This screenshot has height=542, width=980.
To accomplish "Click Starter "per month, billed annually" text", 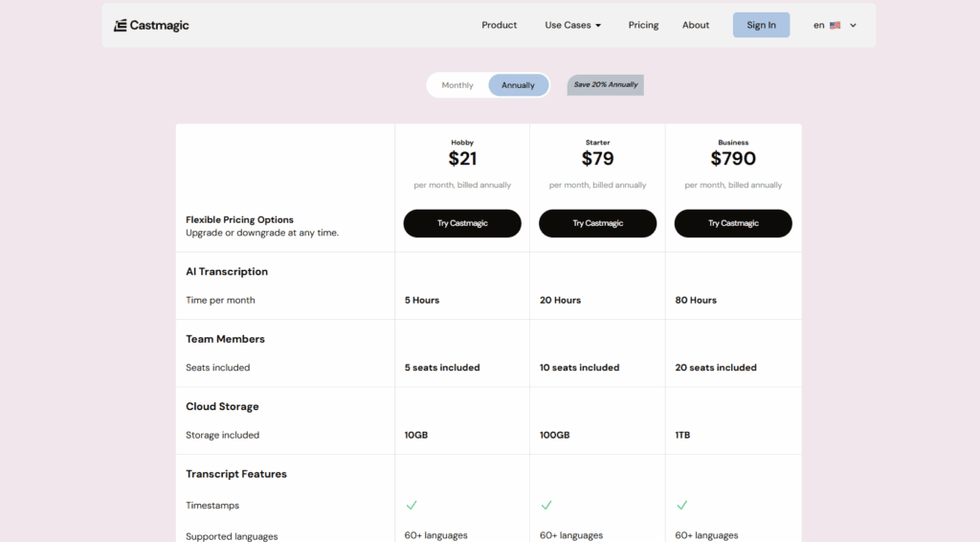I will pyautogui.click(x=597, y=185).
